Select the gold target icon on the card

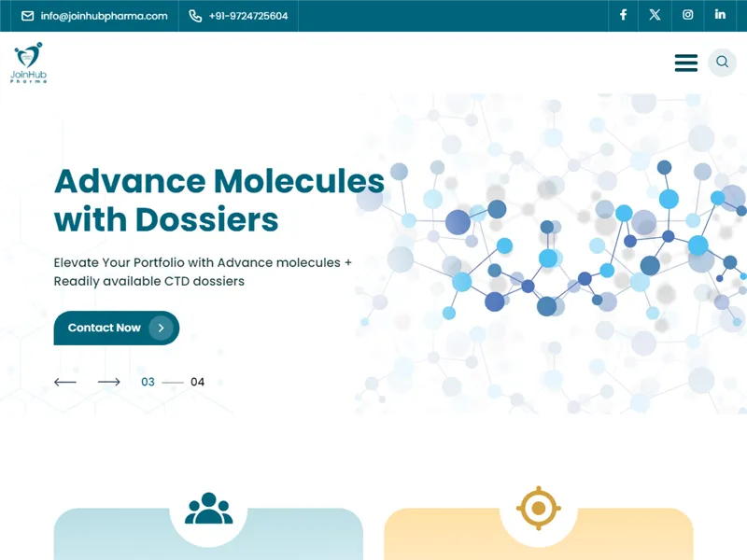539,506
